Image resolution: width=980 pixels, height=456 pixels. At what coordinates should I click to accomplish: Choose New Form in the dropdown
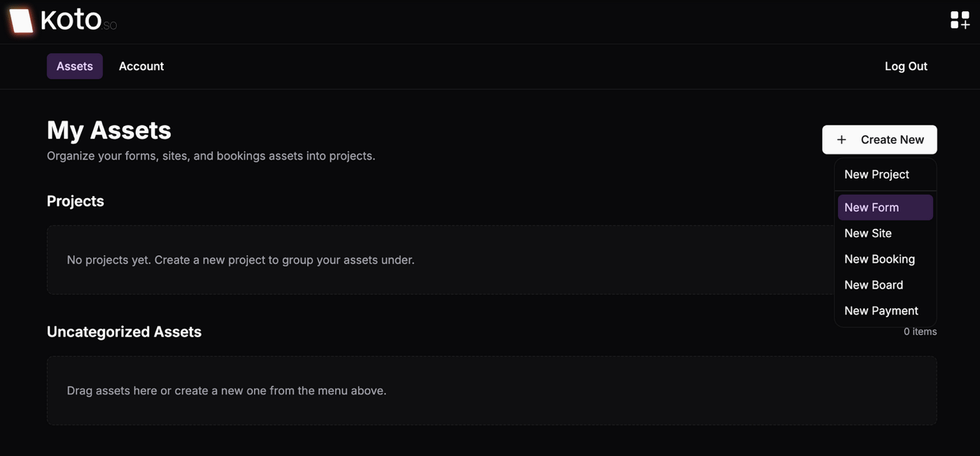[x=871, y=207]
